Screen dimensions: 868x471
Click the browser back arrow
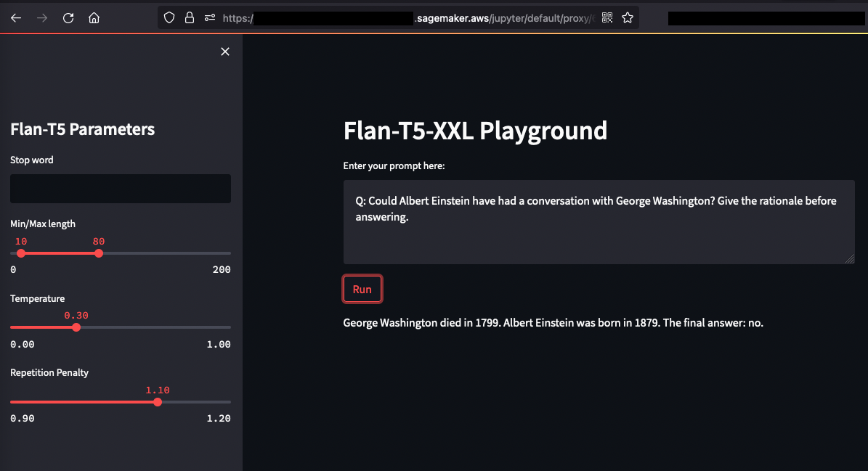[16, 18]
